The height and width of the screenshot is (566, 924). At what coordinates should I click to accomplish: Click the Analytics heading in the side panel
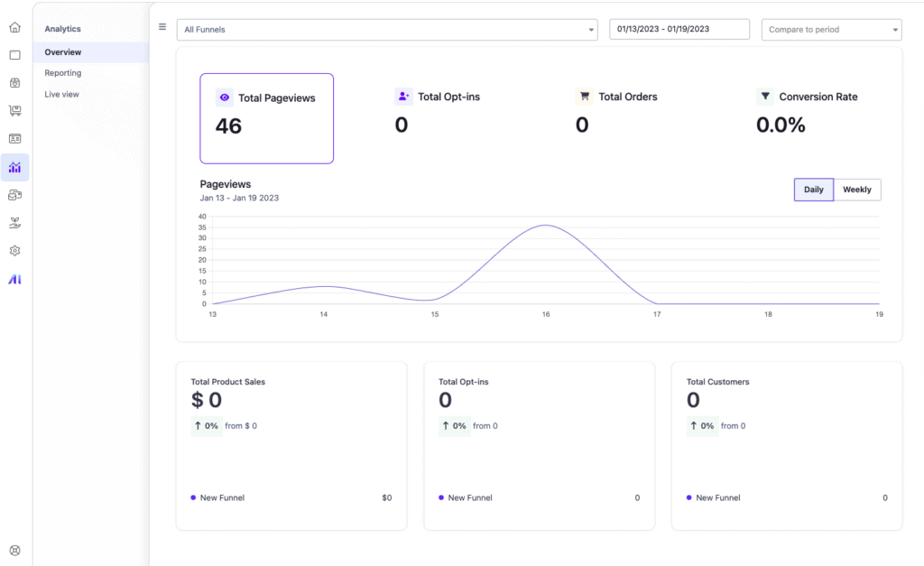(x=62, y=29)
